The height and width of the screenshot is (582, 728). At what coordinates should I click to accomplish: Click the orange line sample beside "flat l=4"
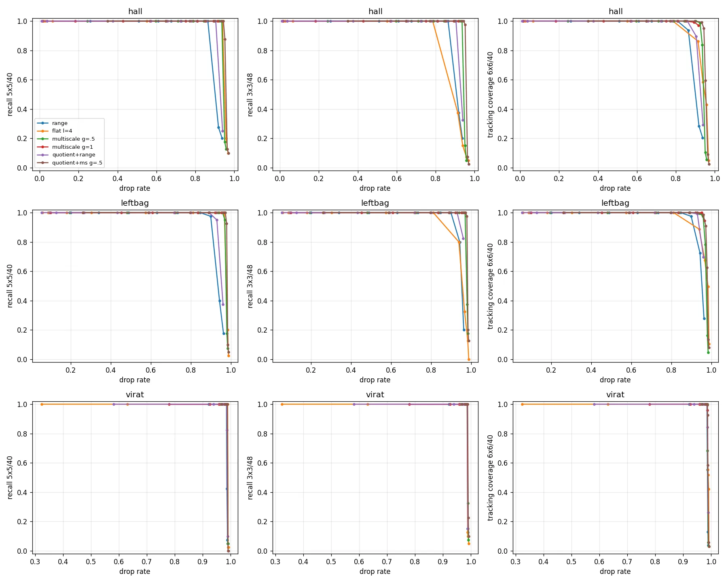click(42, 131)
